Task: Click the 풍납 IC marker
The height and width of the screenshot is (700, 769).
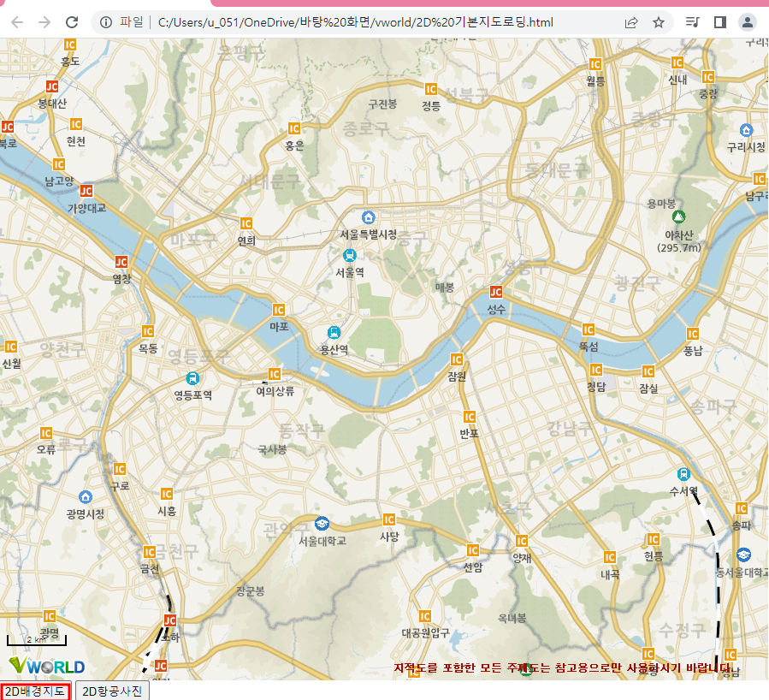Action: pos(693,334)
